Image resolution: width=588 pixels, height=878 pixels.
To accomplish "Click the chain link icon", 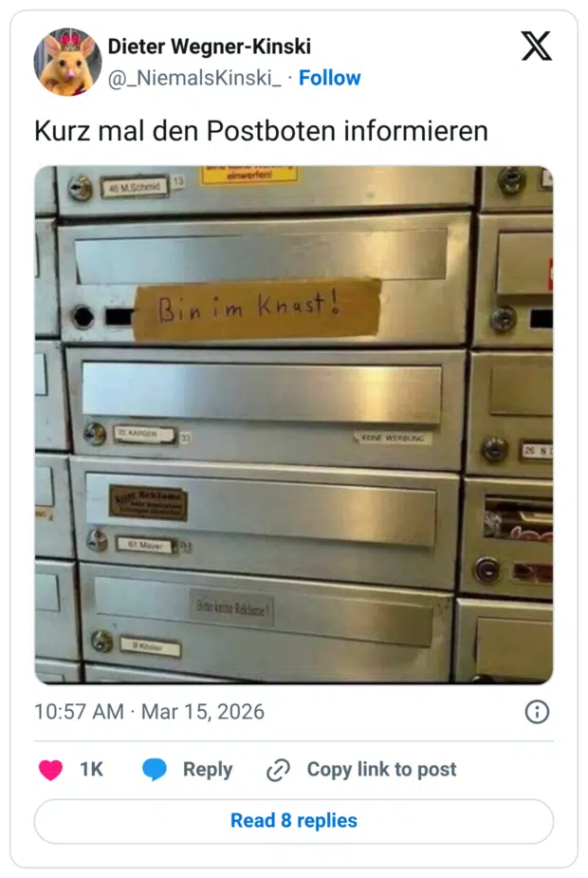I will [278, 770].
